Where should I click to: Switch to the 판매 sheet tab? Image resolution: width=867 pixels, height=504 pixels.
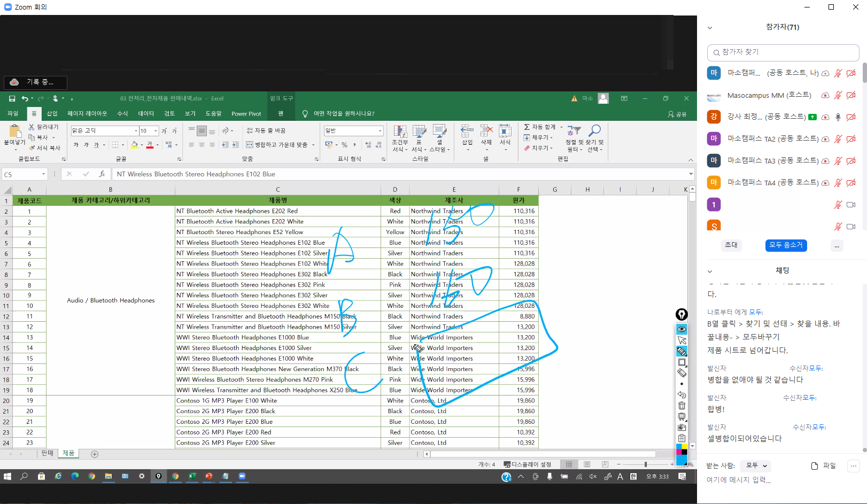tap(48, 453)
